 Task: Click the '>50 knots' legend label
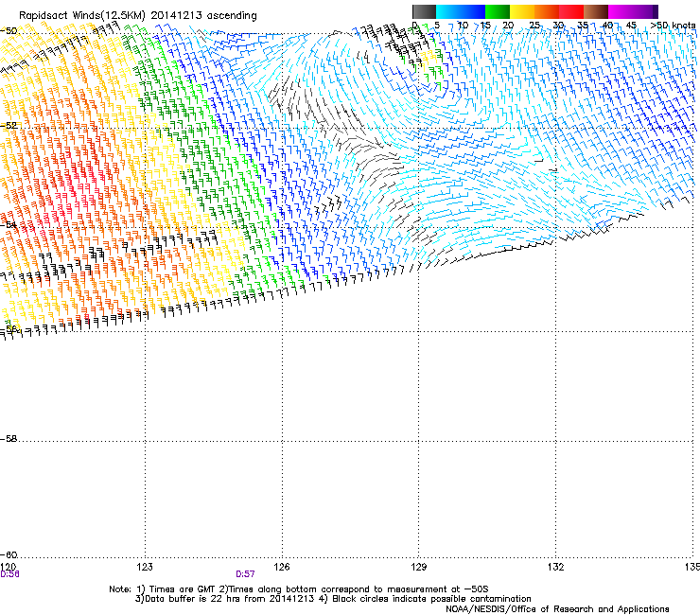[673, 26]
